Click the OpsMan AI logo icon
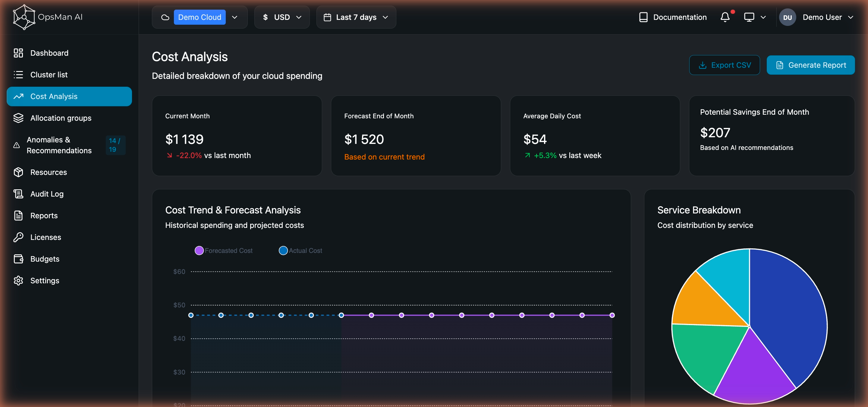 coord(24,17)
